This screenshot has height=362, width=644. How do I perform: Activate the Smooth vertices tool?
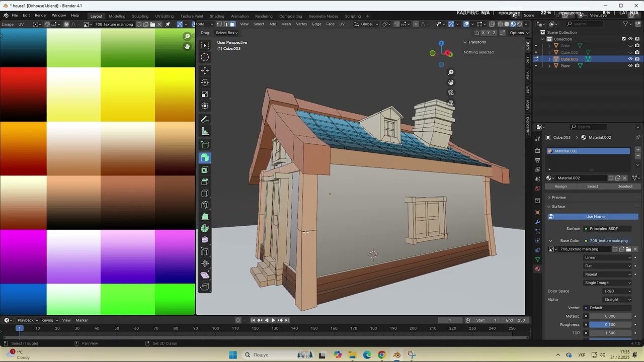[205, 240]
